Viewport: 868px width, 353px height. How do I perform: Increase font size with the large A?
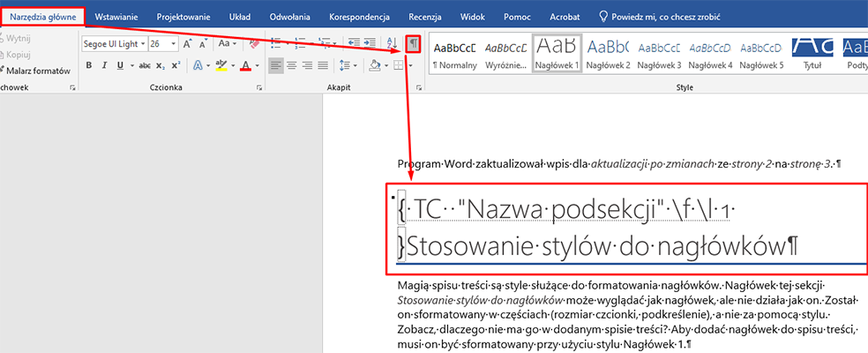point(188,43)
